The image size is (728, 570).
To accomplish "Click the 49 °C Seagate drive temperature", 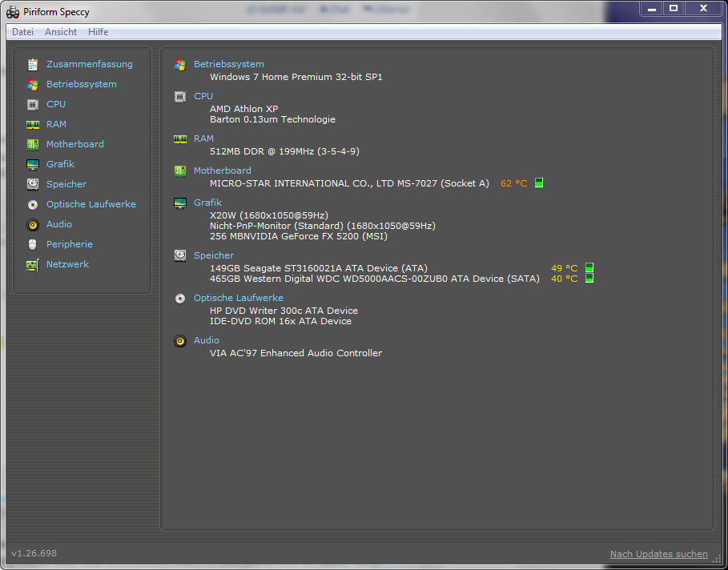I will pyautogui.click(x=564, y=268).
